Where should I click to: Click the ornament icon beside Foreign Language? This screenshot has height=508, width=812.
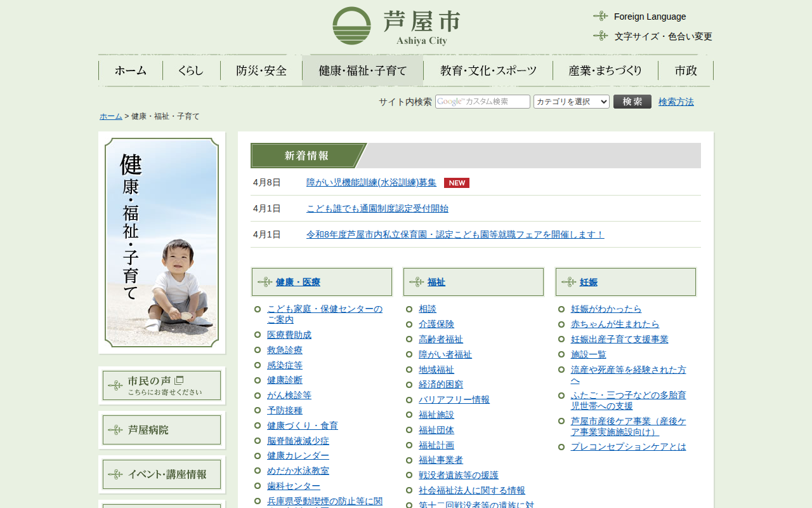(600, 17)
